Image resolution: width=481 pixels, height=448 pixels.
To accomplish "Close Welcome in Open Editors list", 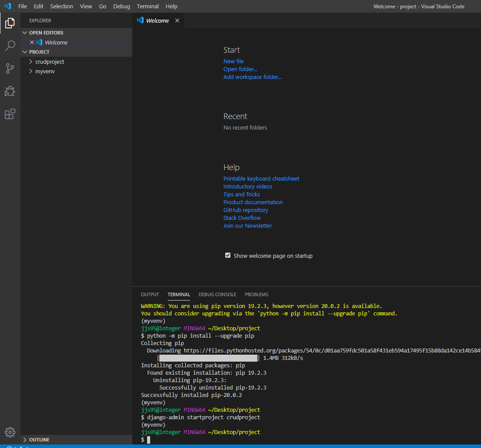I will pyautogui.click(x=31, y=42).
